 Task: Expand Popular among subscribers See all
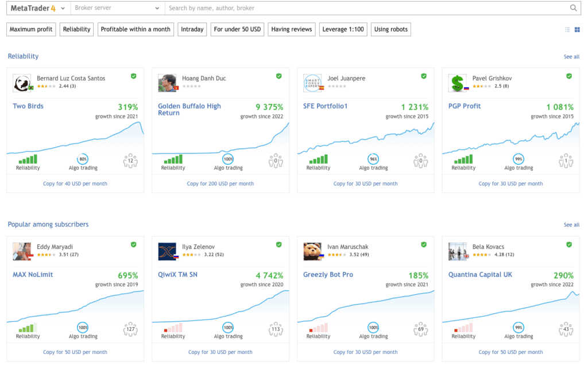[571, 225]
